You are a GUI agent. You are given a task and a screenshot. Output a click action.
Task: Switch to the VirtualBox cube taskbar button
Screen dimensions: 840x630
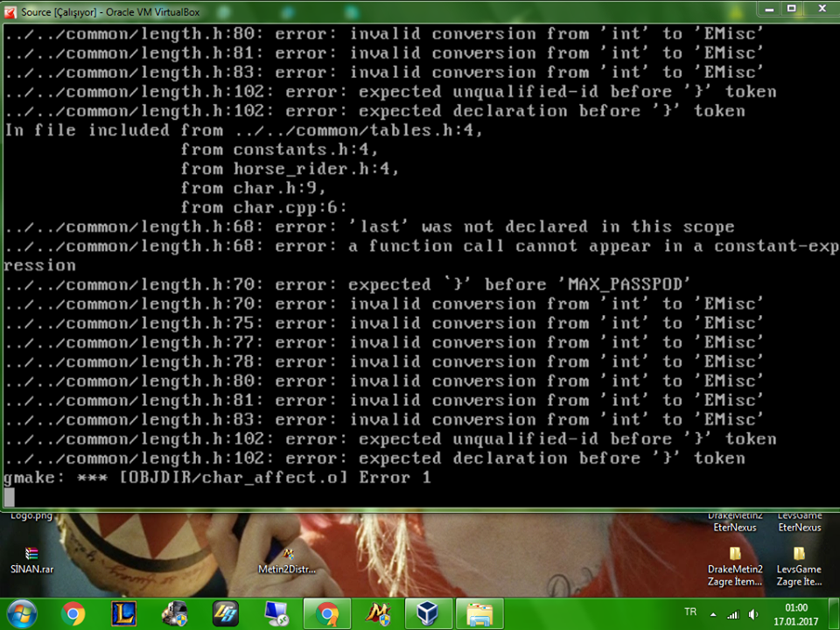(x=428, y=614)
